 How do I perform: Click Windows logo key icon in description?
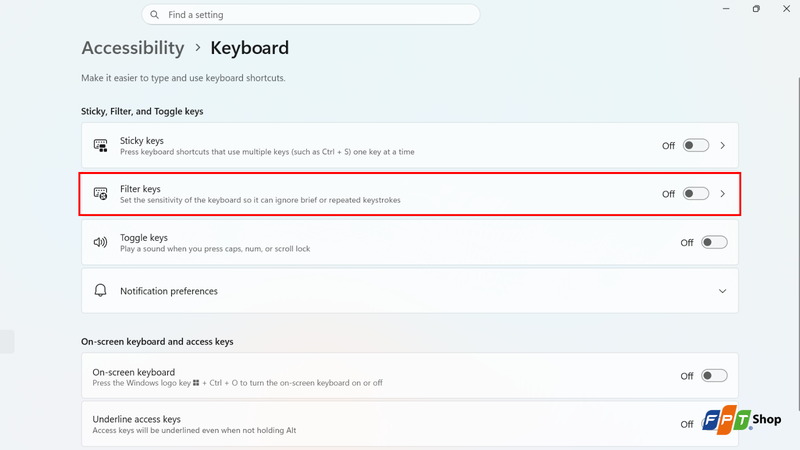[x=196, y=383]
